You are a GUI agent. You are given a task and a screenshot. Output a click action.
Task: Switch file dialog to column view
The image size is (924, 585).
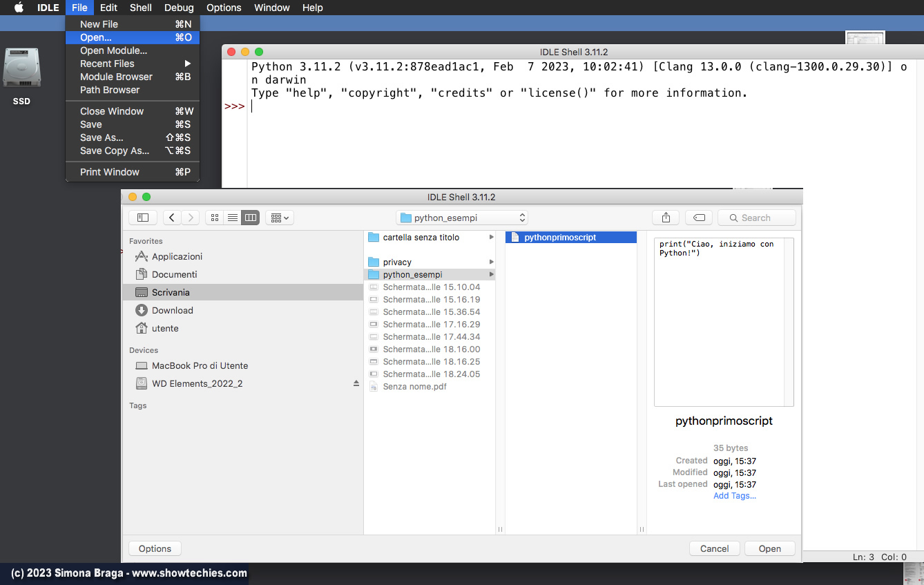click(250, 218)
